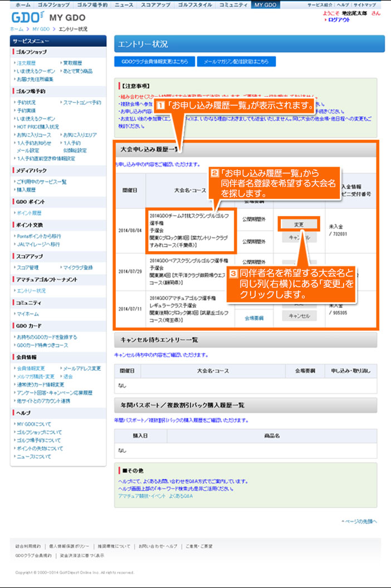391x588 pixels.
Task: Open the サービス紹介 link at top right
Action: (320, 5)
